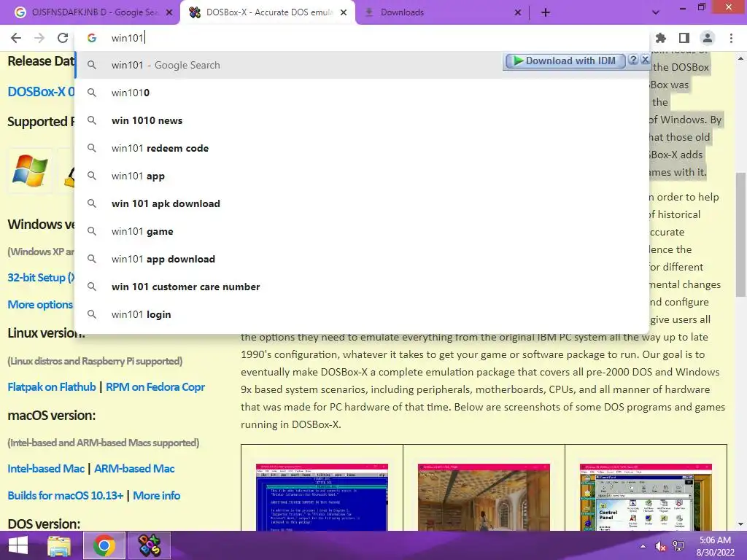Open the More options link
The width and height of the screenshot is (747, 560).
click(x=40, y=305)
